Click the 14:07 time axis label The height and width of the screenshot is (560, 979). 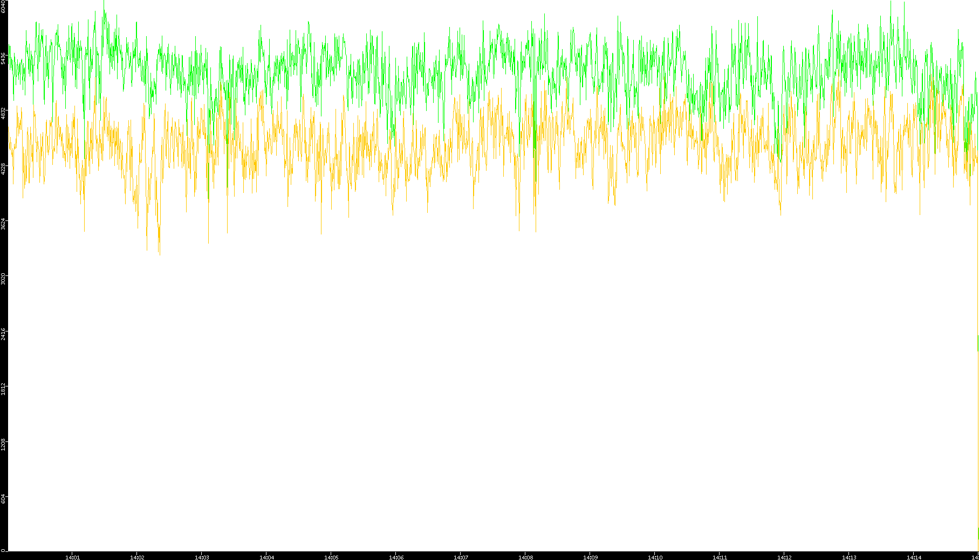(x=461, y=557)
